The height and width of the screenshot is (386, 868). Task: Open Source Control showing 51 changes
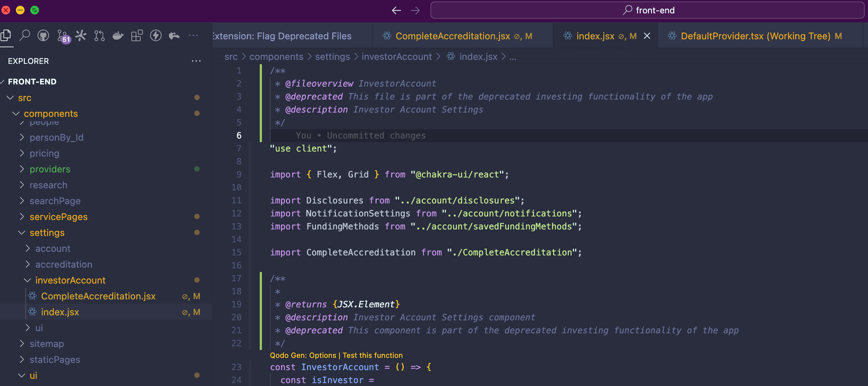click(62, 36)
